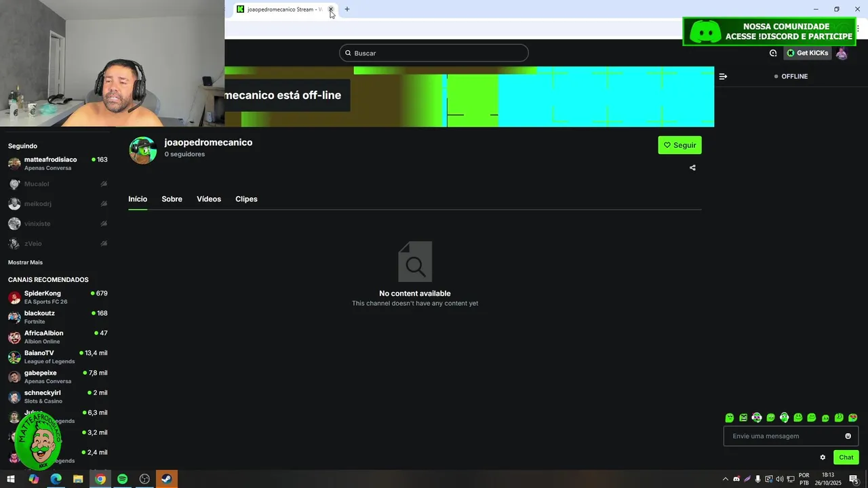
Task: Click the magnifier icon in search bar
Action: tap(348, 53)
